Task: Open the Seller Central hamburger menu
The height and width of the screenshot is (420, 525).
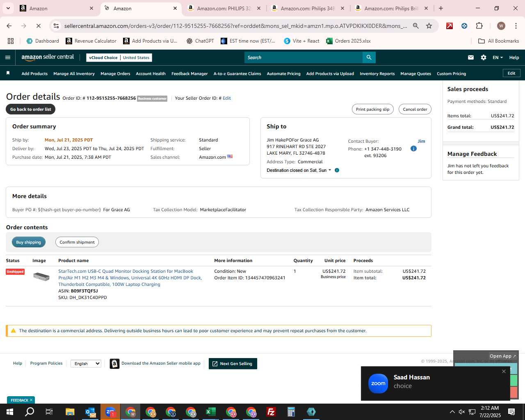Action: (7, 57)
